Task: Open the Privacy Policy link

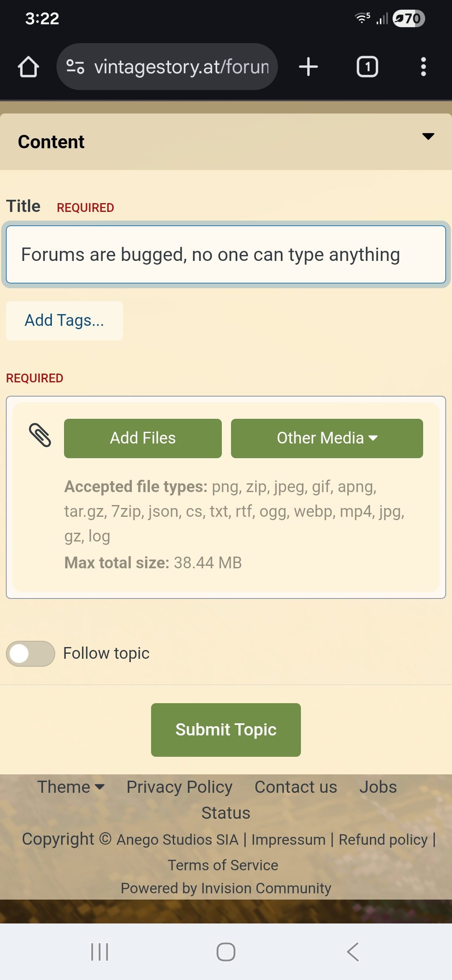Action: pos(180,787)
